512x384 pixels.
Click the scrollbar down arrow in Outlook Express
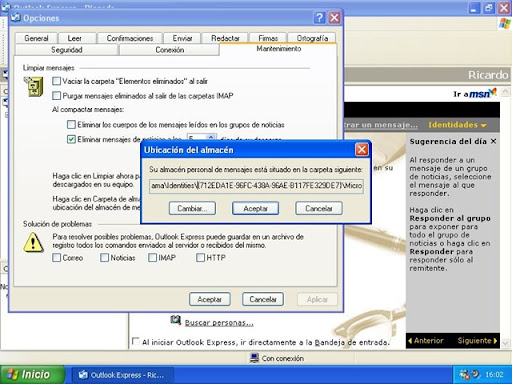tap(505, 342)
